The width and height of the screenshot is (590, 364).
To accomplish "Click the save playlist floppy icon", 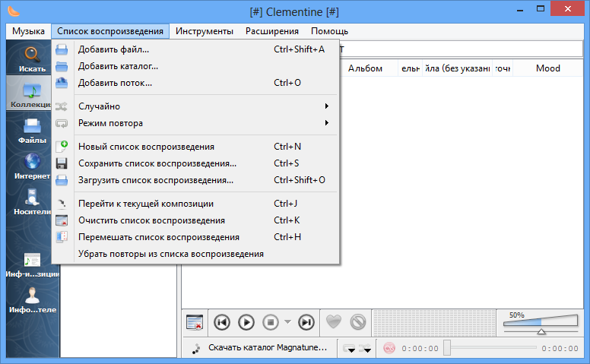I will 62,163.
